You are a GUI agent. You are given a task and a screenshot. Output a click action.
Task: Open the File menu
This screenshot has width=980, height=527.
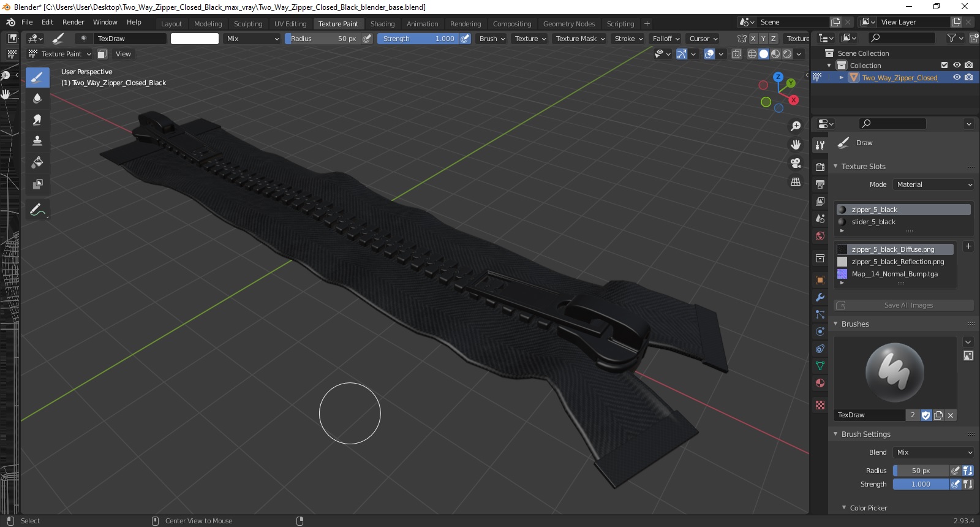pos(27,22)
